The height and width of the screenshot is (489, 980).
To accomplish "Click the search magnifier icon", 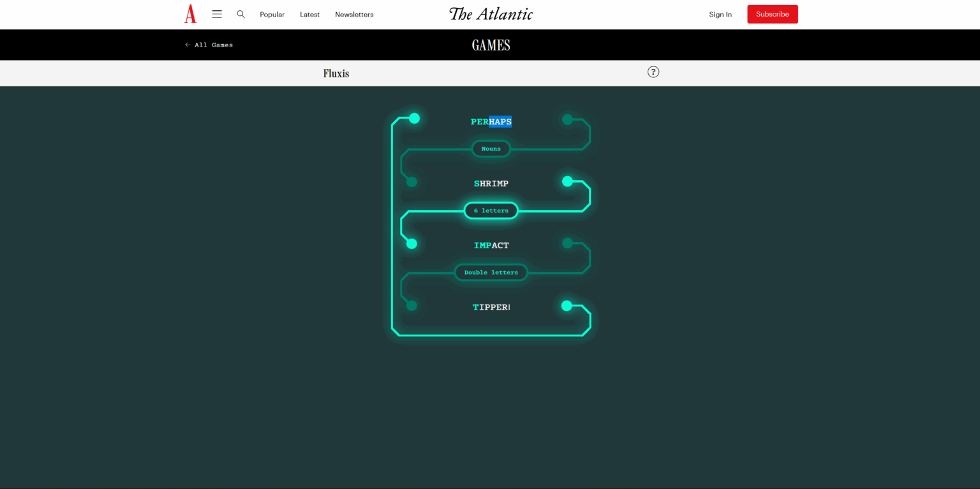I will pyautogui.click(x=241, y=14).
